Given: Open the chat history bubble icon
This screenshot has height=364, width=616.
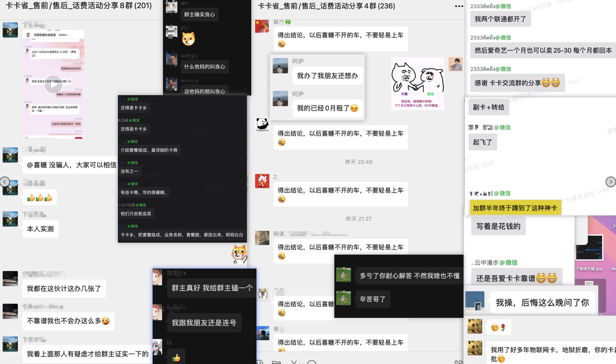Looking at the screenshot, I should pyautogui.click(x=312, y=362).
